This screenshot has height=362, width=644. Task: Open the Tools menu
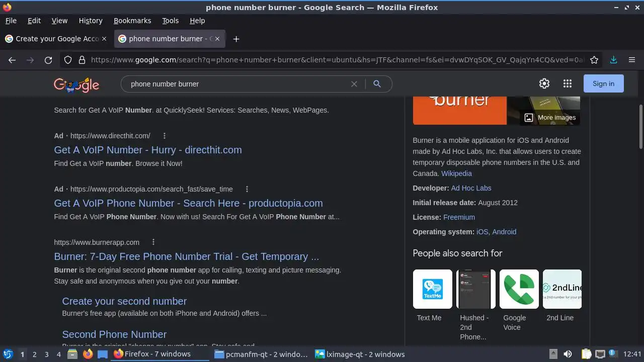coord(170,21)
